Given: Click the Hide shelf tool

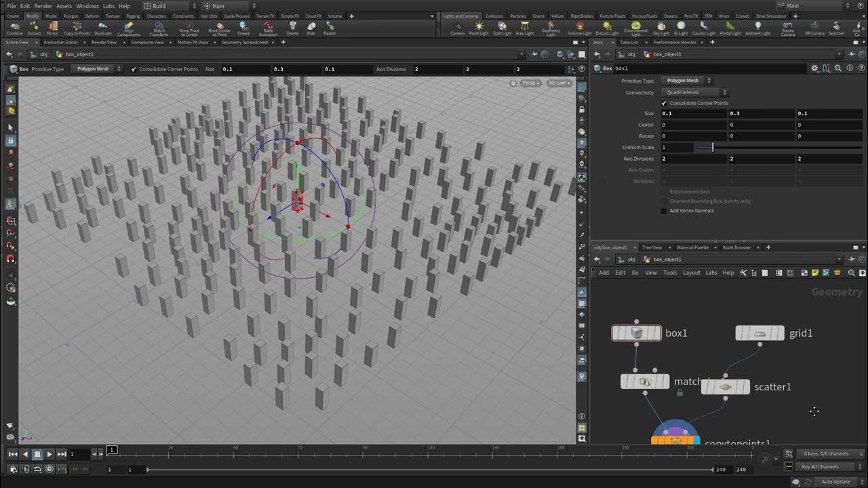Looking at the screenshot, I should point(311,28).
